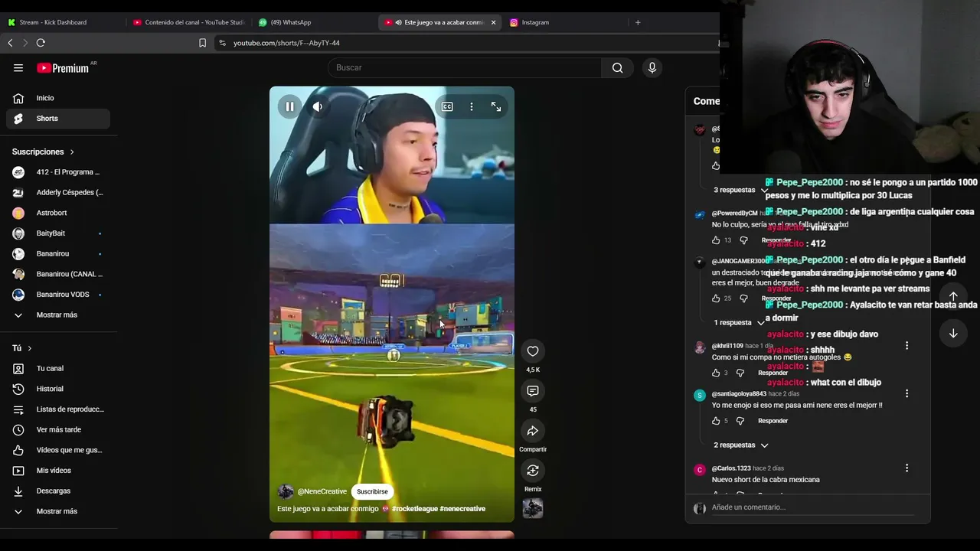Open the Short player's more options menu
The width and height of the screenshot is (980, 551).
[472, 107]
